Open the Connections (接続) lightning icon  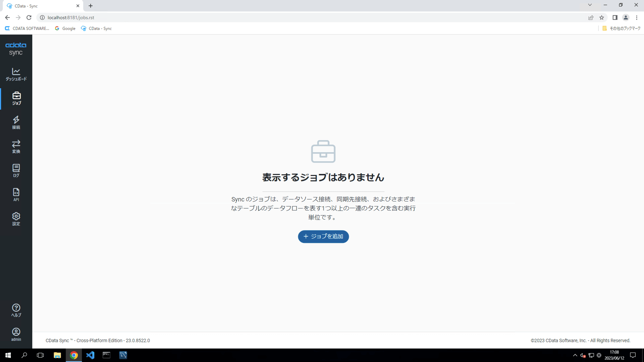pyautogui.click(x=16, y=122)
